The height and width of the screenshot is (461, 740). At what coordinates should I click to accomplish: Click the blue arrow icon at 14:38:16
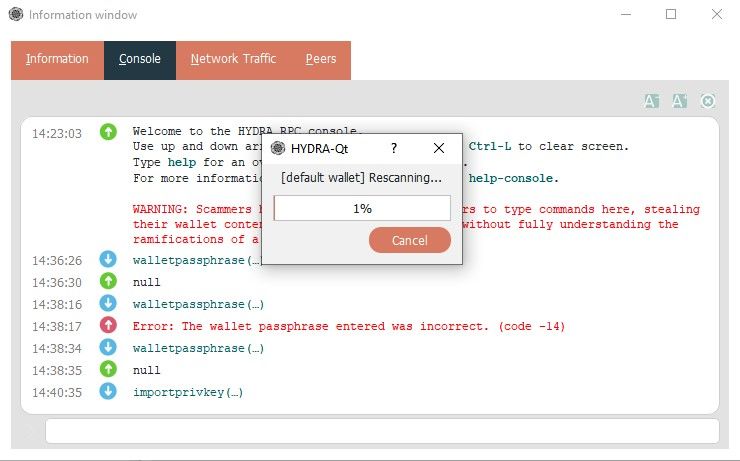(108, 303)
